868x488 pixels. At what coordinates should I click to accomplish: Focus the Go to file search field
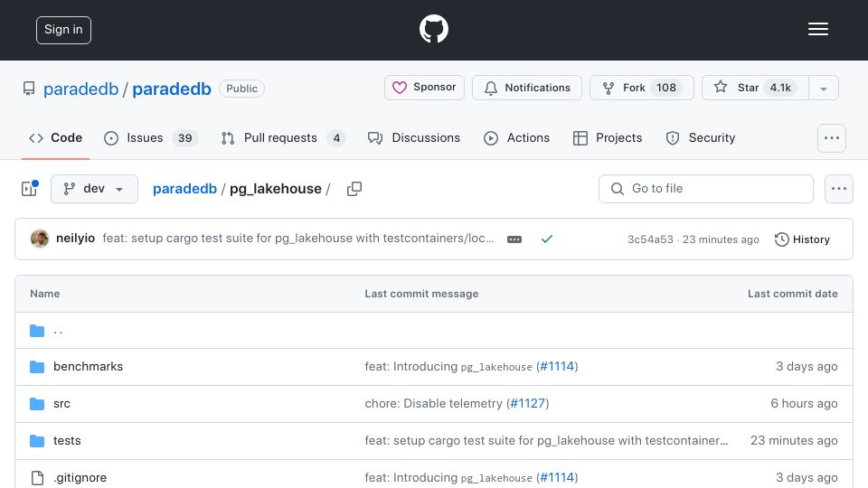pos(706,189)
